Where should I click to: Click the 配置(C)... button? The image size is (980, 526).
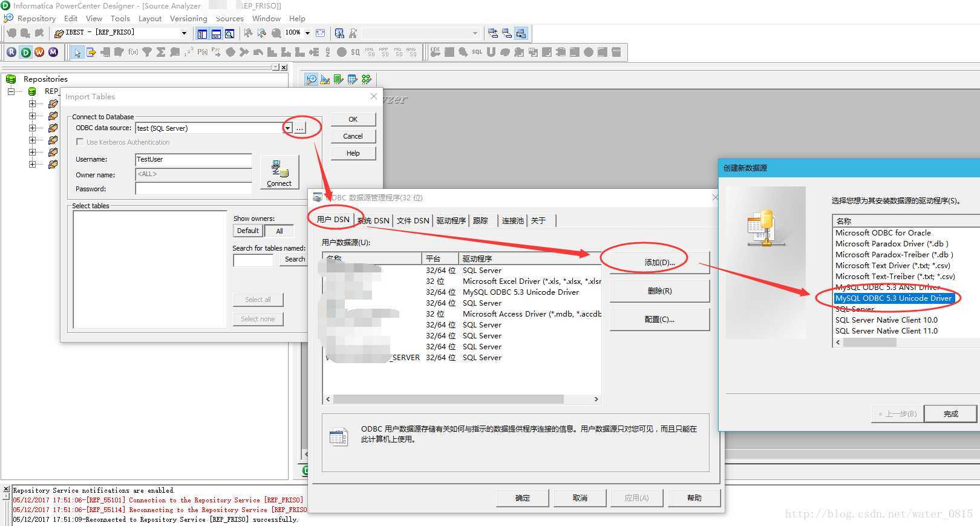pyautogui.click(x=659, y=320)
